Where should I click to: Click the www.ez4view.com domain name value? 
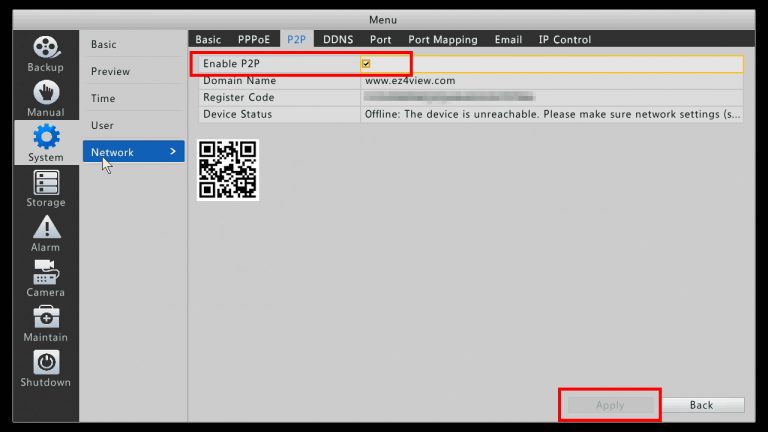[410, 81]
